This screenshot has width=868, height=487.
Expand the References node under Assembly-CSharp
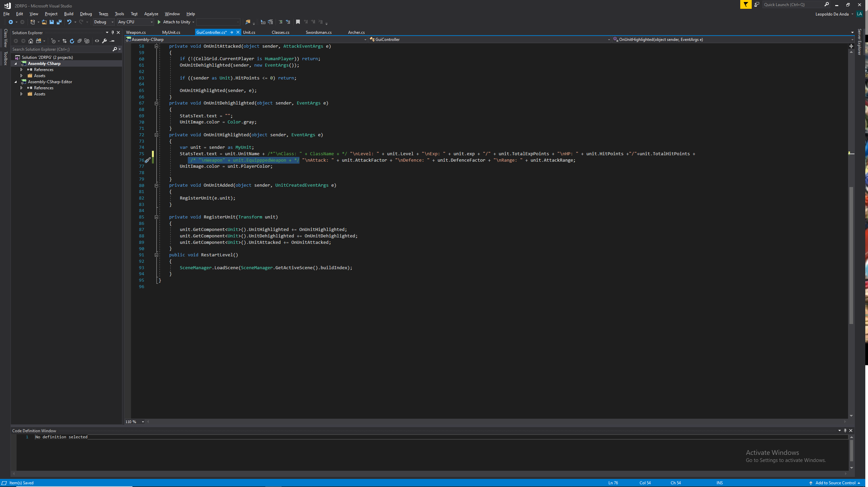click(22, 70)
